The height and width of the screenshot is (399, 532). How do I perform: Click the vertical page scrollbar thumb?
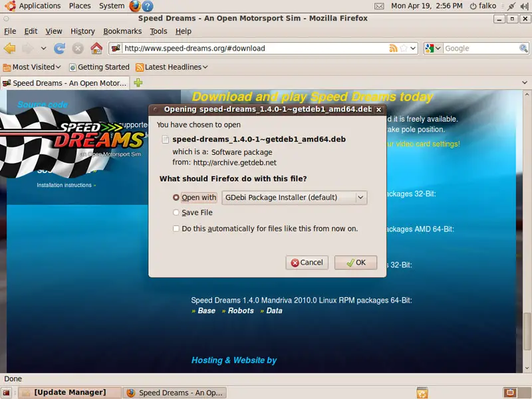coord(526,331)
